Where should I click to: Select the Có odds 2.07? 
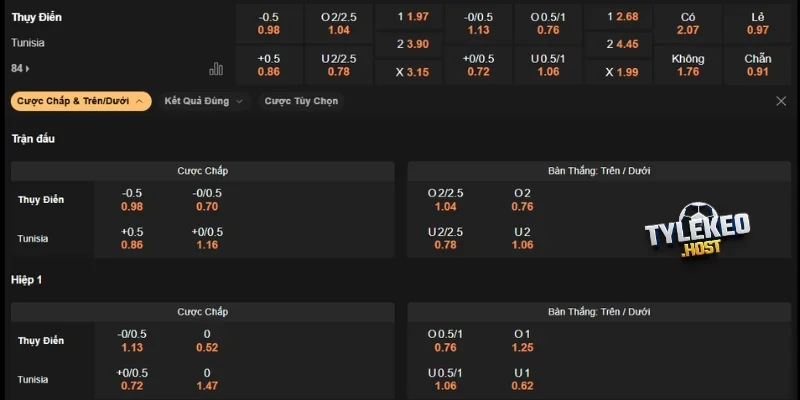[x=688, y=23]
